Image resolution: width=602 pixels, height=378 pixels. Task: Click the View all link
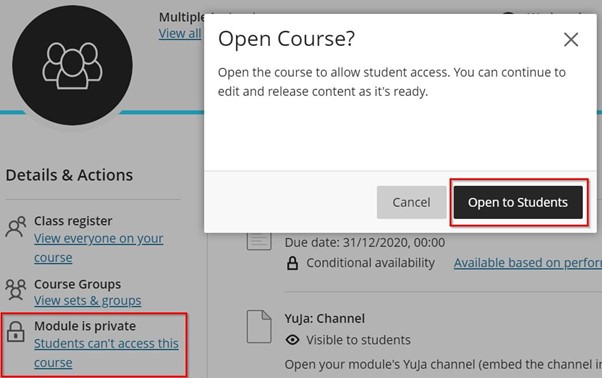point(180,33)
